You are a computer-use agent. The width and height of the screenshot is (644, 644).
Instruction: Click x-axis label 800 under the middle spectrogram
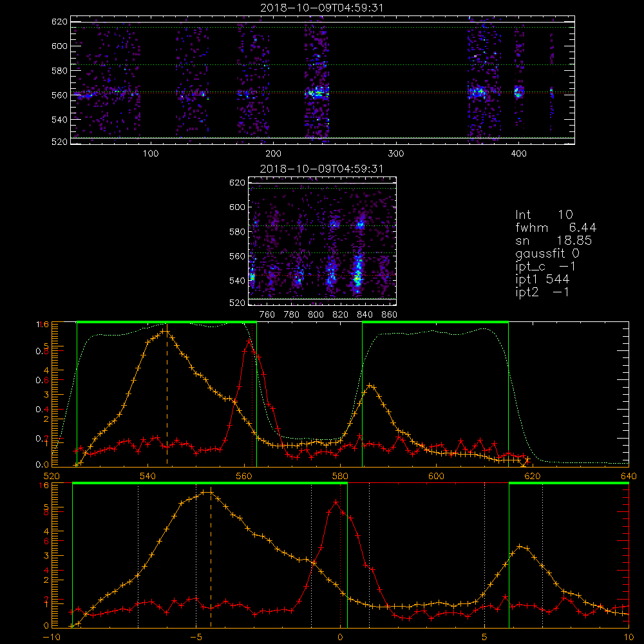[316, 315]
